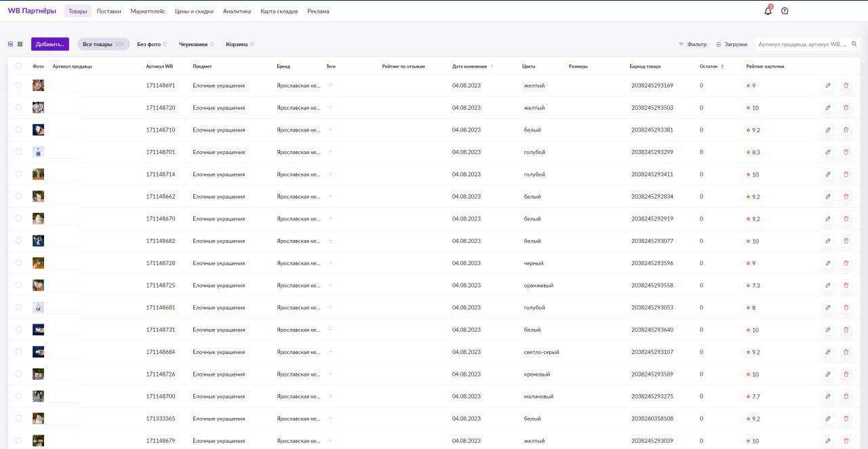Check the box for product 171148691

click(x=18, y=85)
